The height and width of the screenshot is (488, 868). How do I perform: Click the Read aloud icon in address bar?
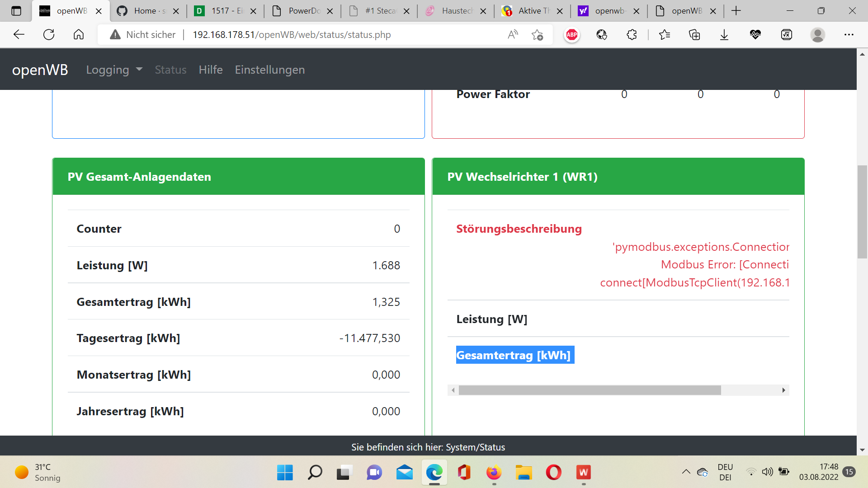[x=513, y=35]
